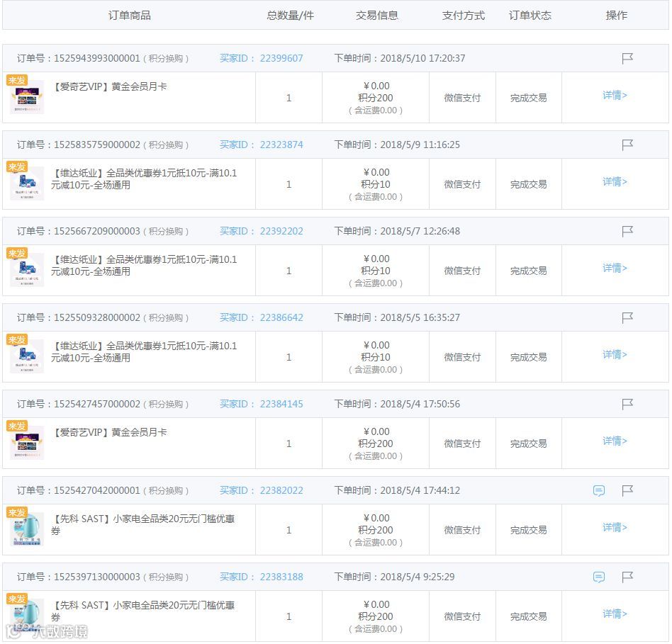Viewport: 672px width, 644px height.
Task: Flag order 1525427042000001
Action: pos(627,490)
